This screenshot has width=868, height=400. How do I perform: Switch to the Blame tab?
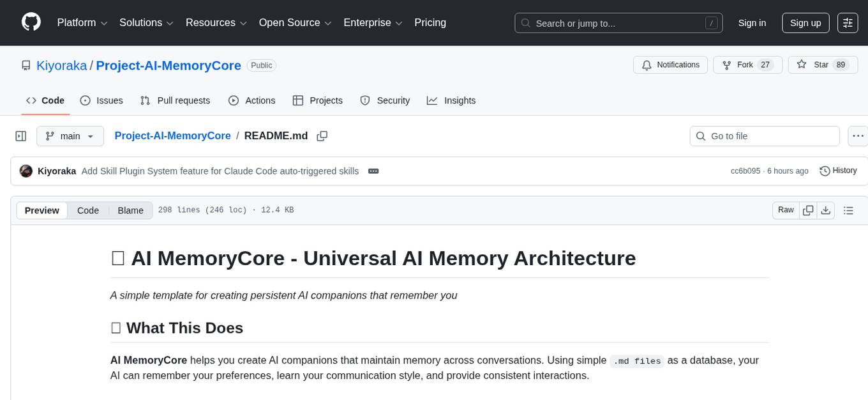(130, 210)
